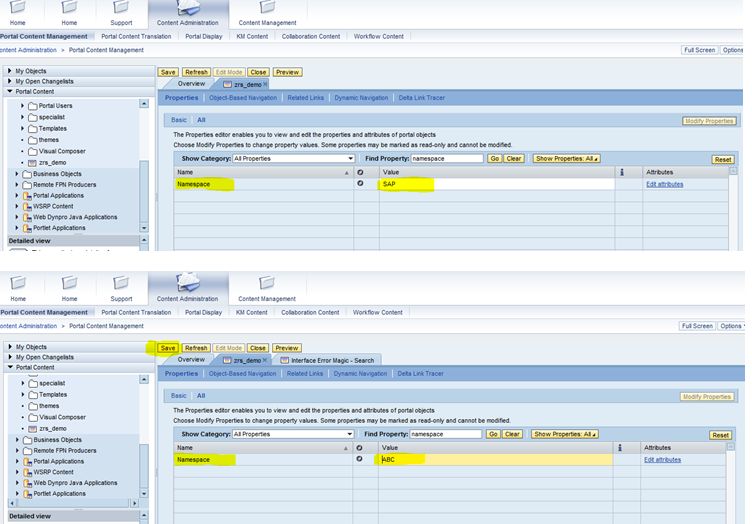Click info column icon in upper table

point(622,172)
